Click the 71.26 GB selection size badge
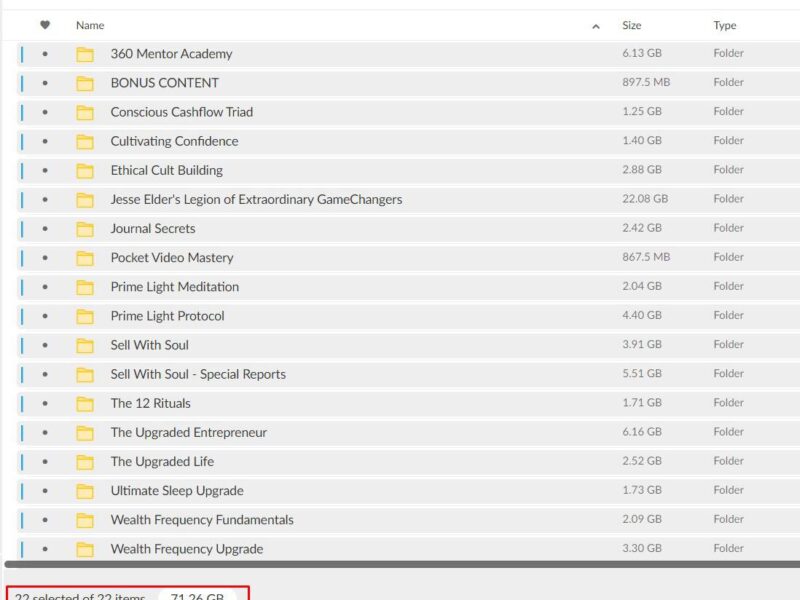The image size is (800, 600). (x=197, y=597)
